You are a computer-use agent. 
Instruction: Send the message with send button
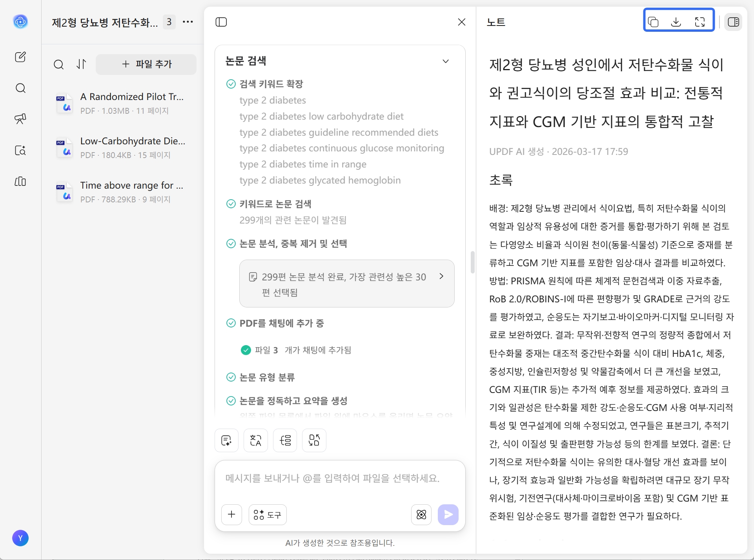[448, 514]
